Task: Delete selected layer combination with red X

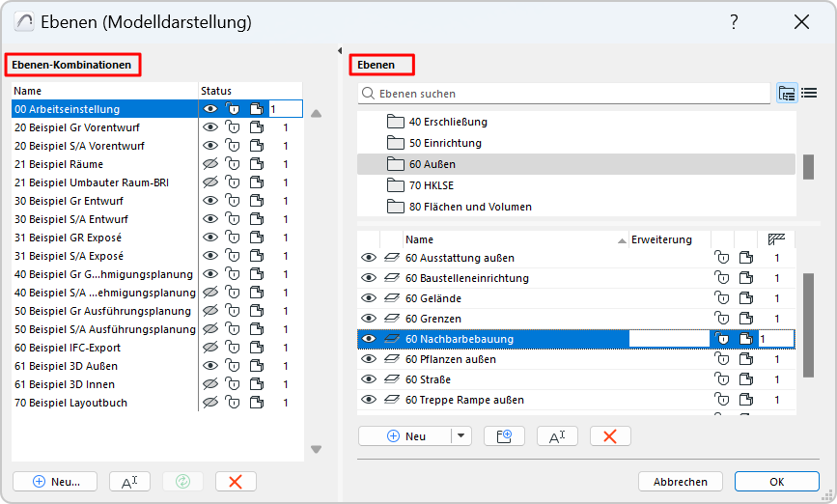Action: pos(236,481)
